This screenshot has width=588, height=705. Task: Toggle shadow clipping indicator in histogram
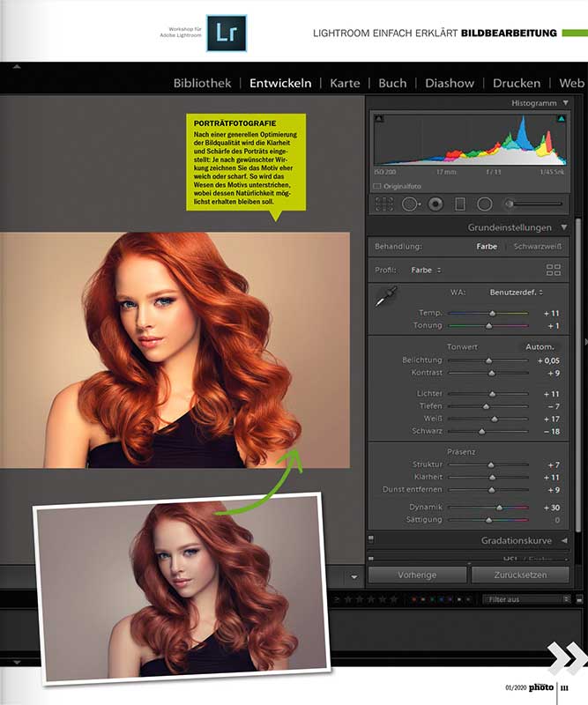(x=379, y=119)
